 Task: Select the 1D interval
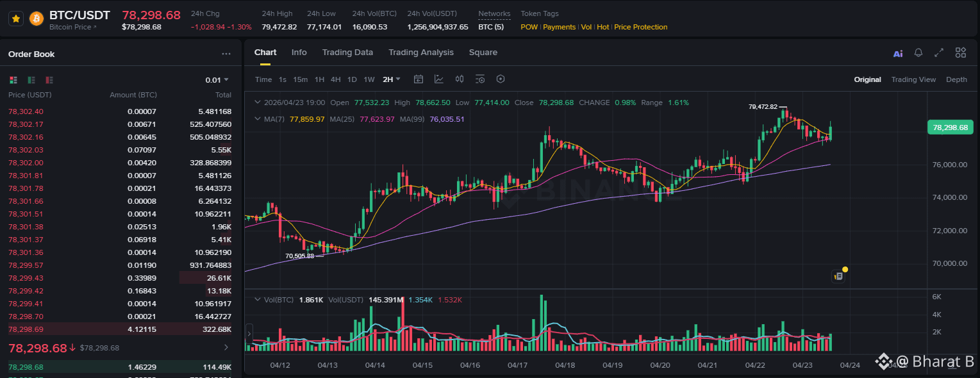[x=352, y=79]
